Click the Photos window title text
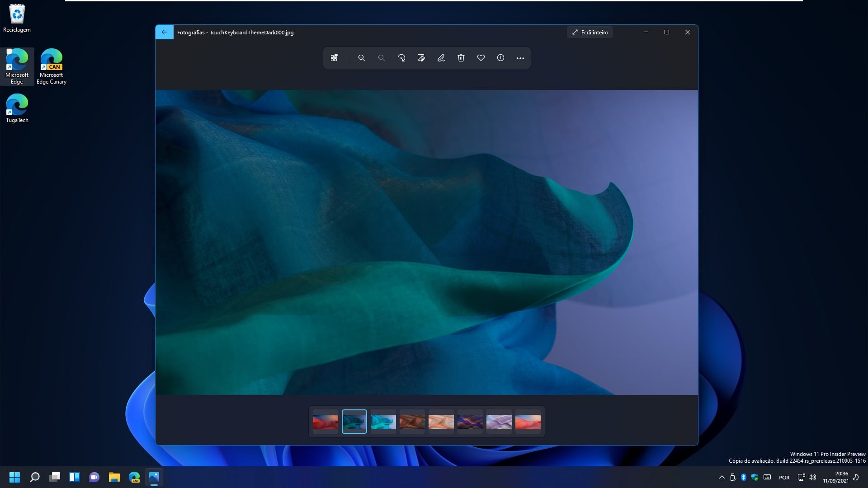868x488 pixels. (235, 33)
